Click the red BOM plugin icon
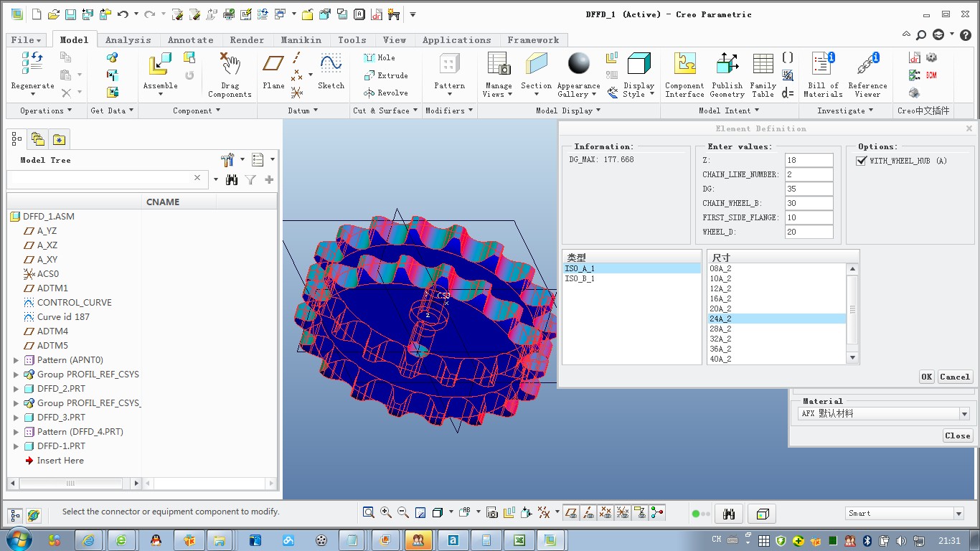The image size is (980, 551). point(931,75)
